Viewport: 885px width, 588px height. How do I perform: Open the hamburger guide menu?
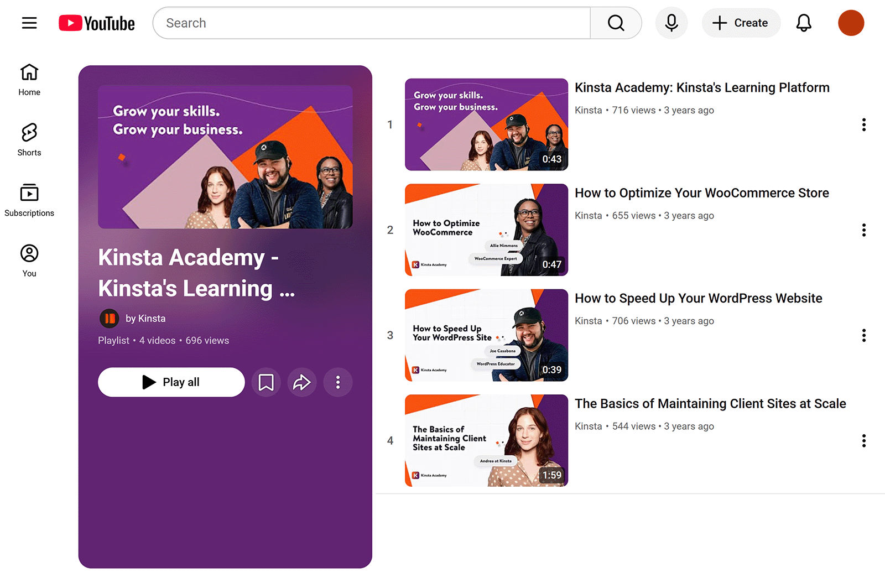29,23
